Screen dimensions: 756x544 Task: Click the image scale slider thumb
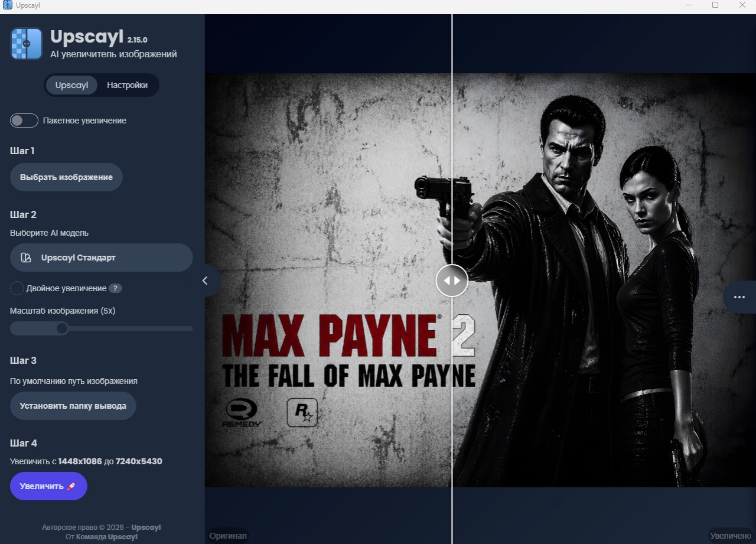[x=62, y=328]
